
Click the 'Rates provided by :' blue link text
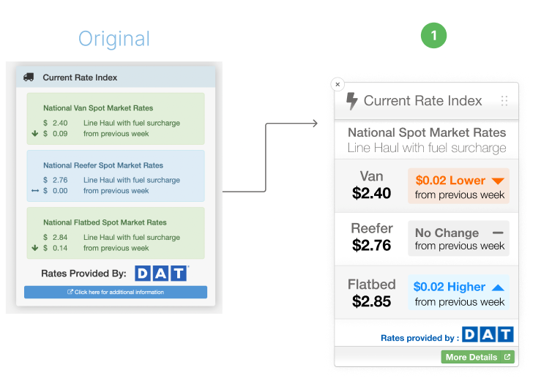(x=419, y=338)
